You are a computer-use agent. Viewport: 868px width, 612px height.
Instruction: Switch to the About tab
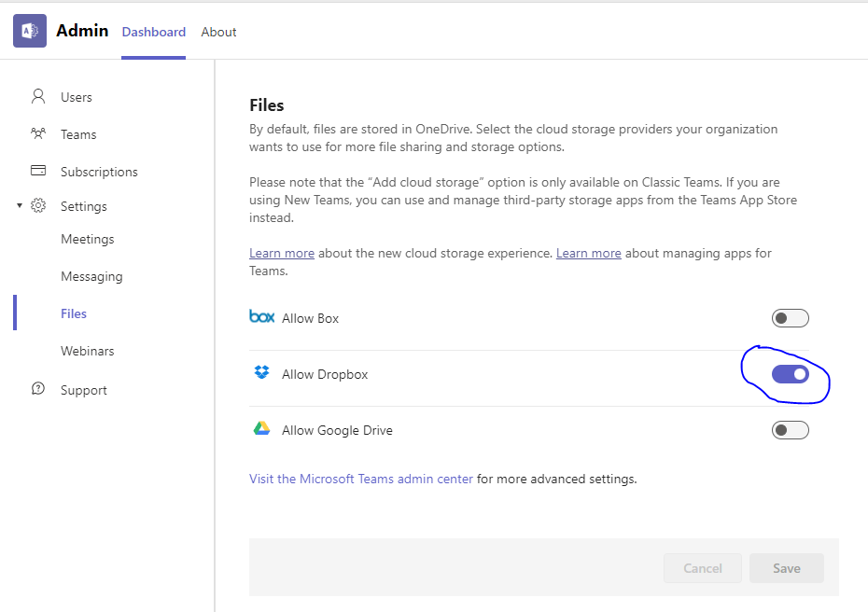pyautogui.click(x=218, y=31)
